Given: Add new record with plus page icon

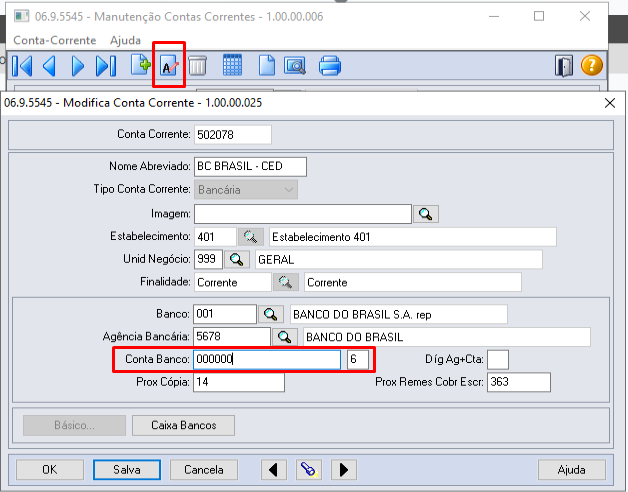Looking at the screenshot, I should (x=140, y=65).
